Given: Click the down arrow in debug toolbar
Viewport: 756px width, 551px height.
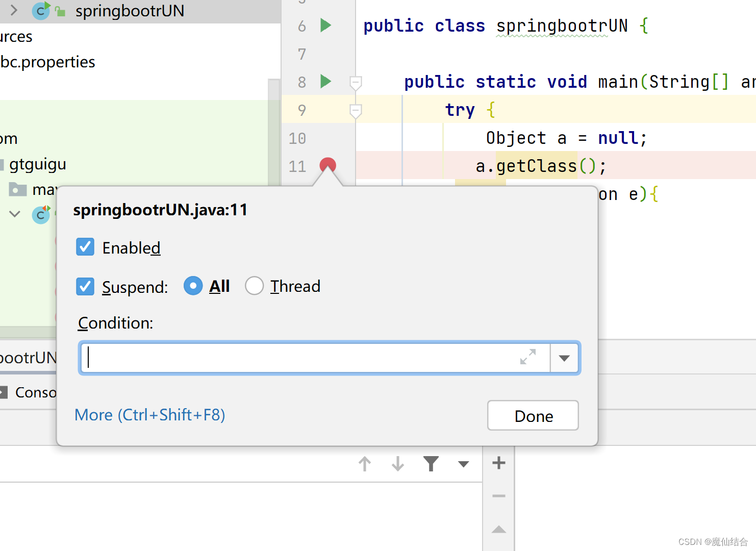Looking at the screenshot, I should point(398,464).
